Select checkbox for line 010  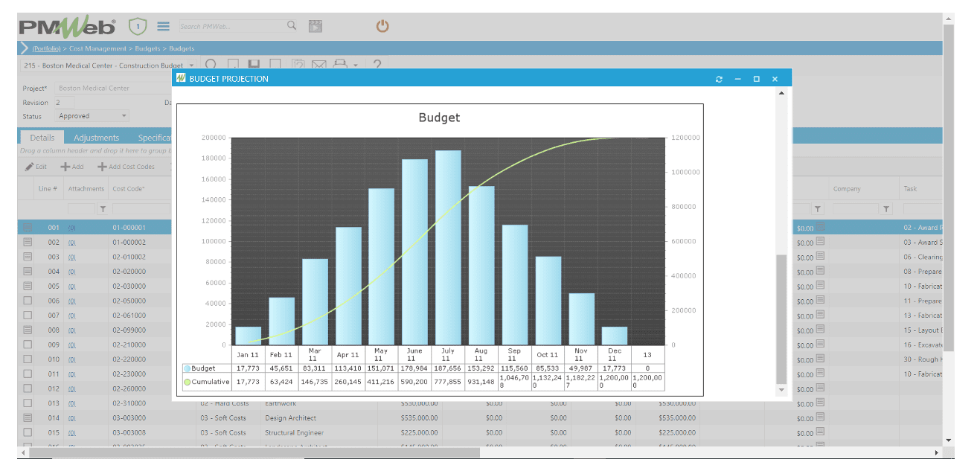click(28, 359)
